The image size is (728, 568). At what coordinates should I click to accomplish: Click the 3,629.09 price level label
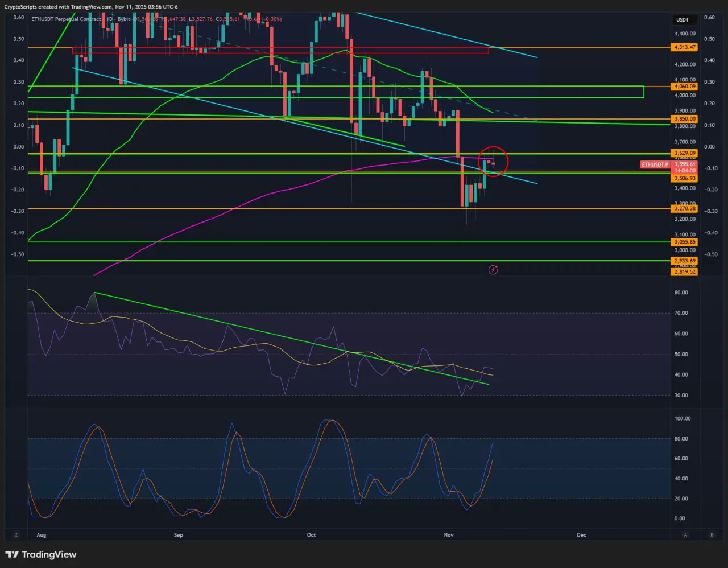point(684,153)
